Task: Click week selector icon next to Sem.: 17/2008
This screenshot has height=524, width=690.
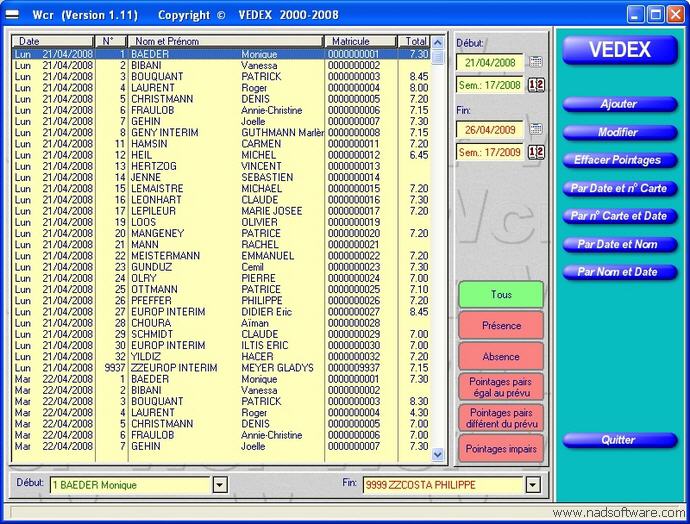Action: tap(536, 85)
